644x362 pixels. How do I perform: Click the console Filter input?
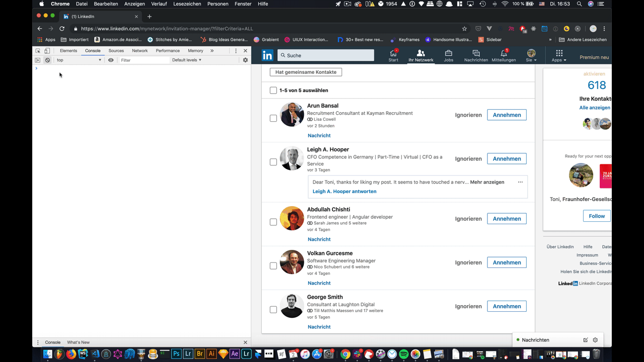(x=143, y=60)
